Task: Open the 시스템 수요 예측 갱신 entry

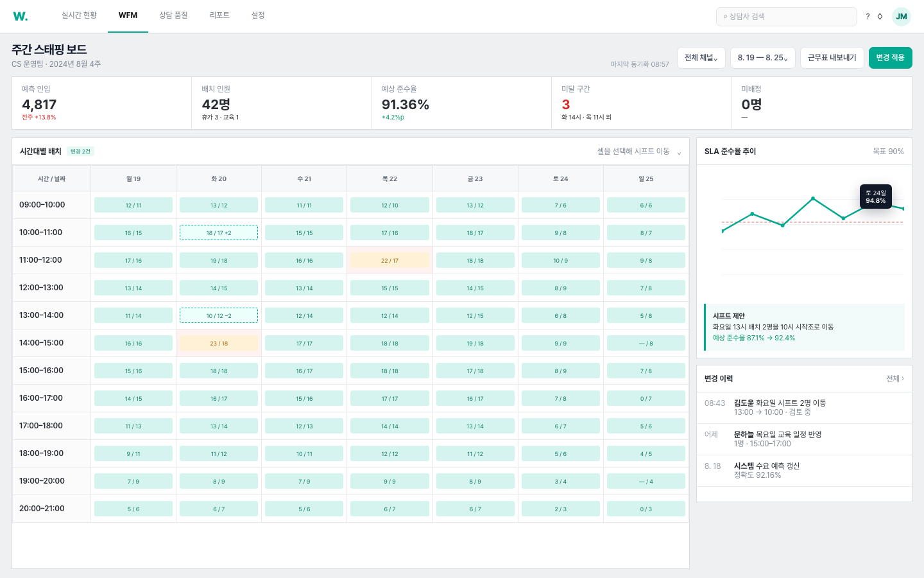Action: click(804, 471)
